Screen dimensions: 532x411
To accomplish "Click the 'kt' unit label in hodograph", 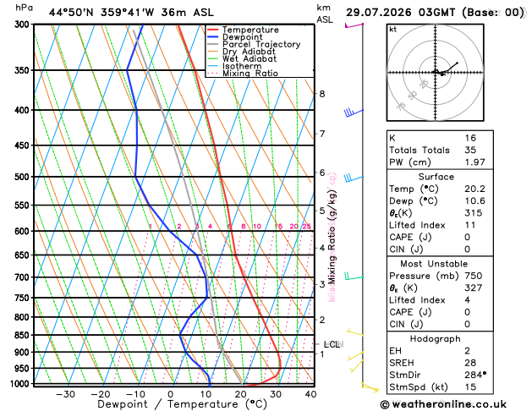I will 393,30.
